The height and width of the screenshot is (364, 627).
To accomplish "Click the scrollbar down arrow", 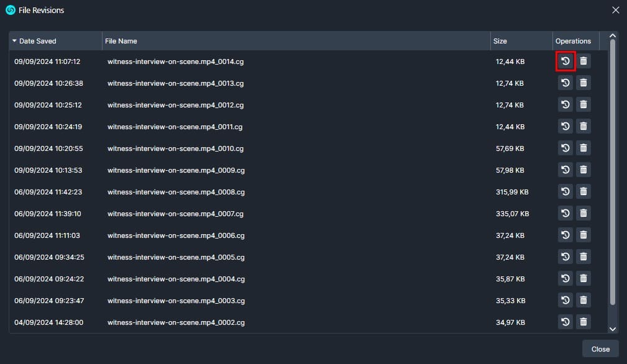I will pos(612,329).
